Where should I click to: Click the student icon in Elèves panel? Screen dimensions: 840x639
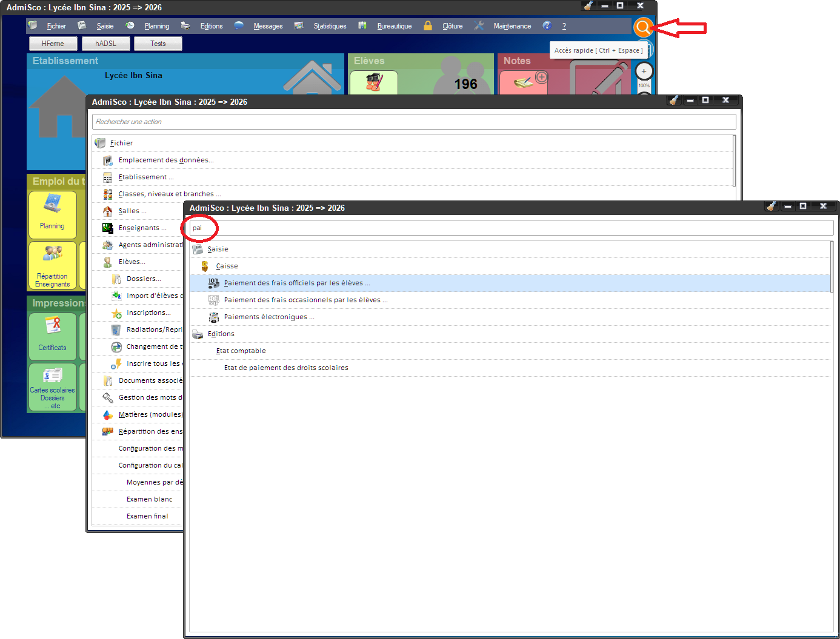click(x=373, y=82)
